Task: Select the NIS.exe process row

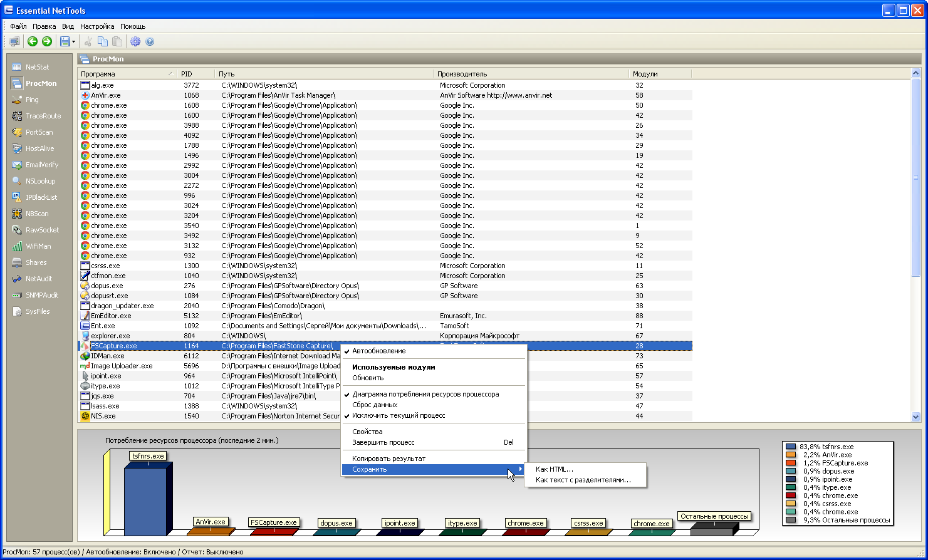Action: click(x=385, y=416)
